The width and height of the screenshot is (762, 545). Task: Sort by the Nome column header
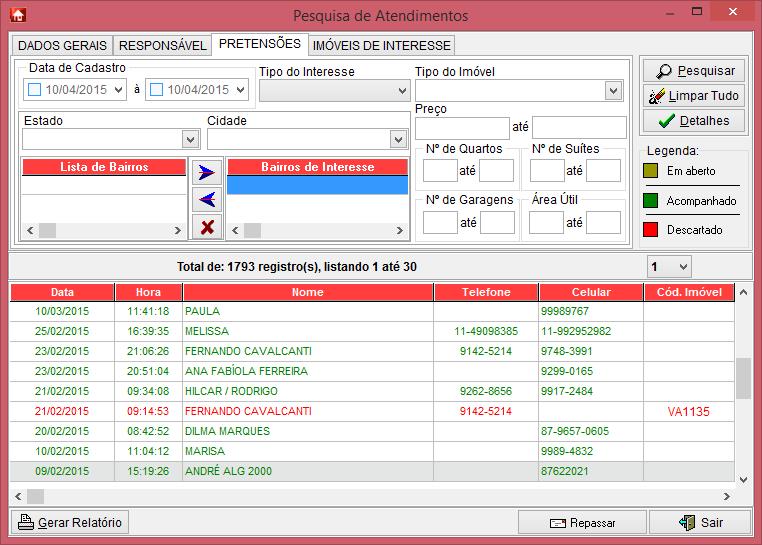(x=307, y=292)
